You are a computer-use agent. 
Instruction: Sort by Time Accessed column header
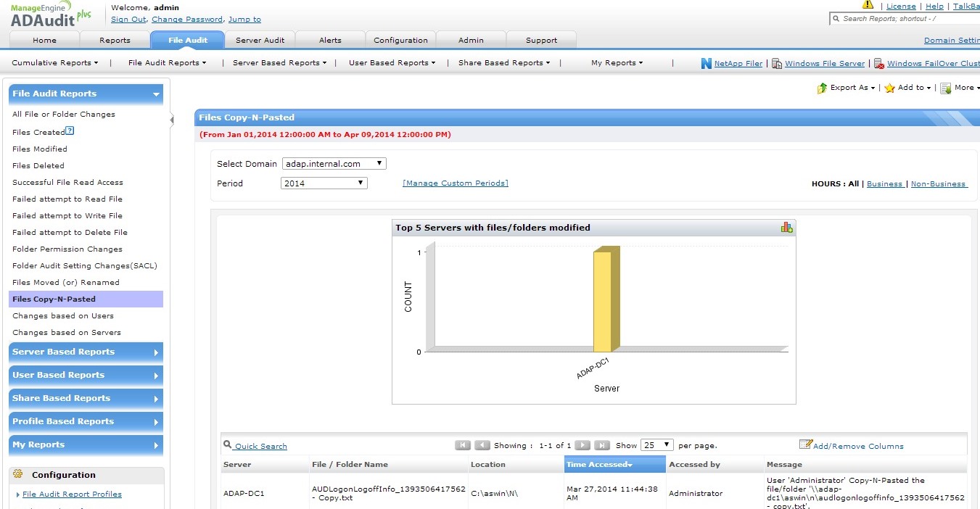click(x=615, y=465)
